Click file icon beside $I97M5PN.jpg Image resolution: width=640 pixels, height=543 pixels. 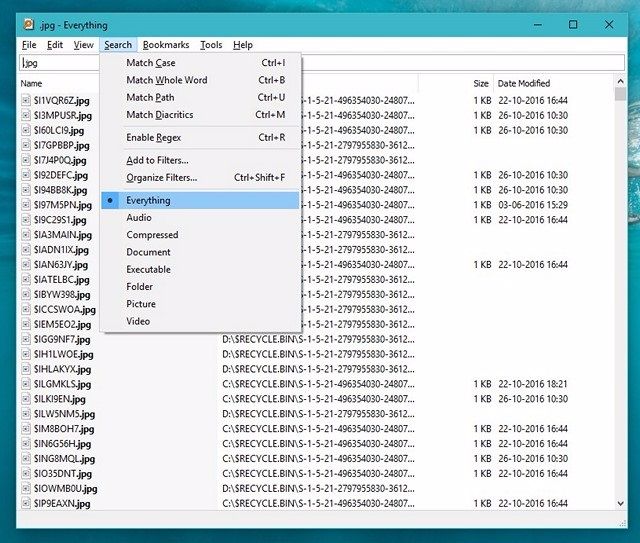26,205
